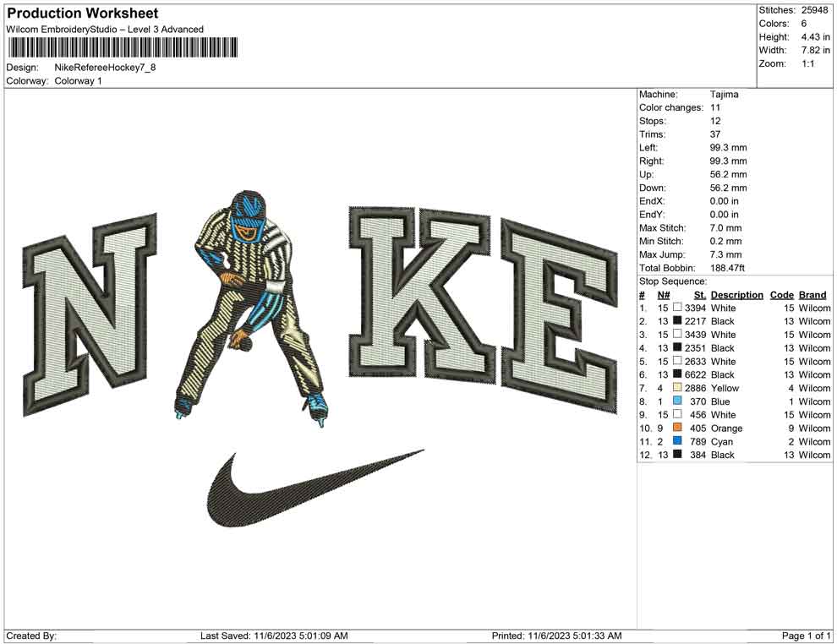
Task: Click the yellow swatch in stop 7
Action: (x=677, y=387)
